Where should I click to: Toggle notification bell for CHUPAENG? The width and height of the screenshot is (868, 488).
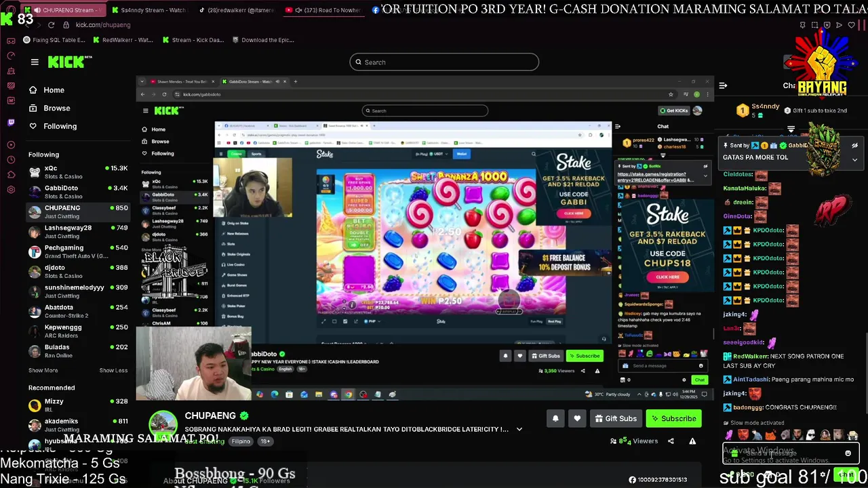click(x=555, y=419)
